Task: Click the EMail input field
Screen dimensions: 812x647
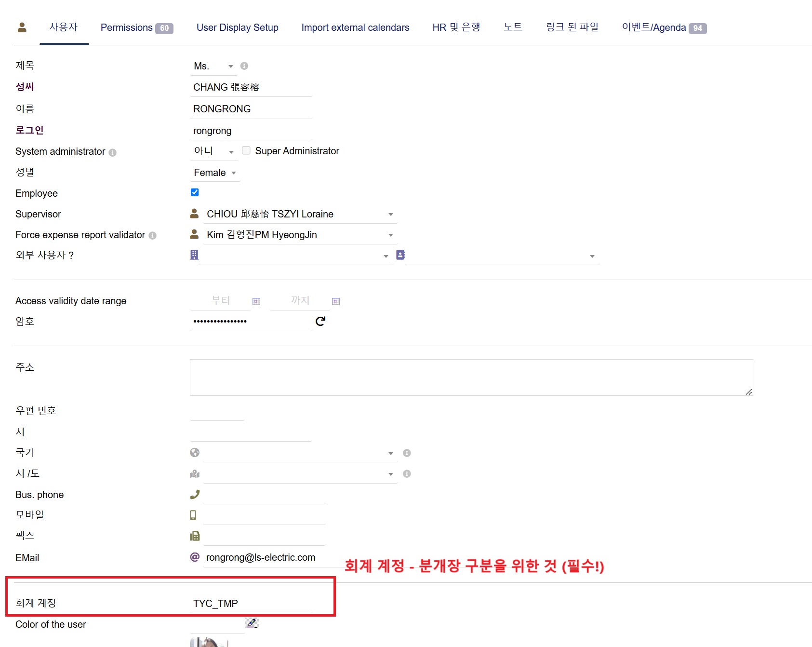Action: tap(264, 557)
